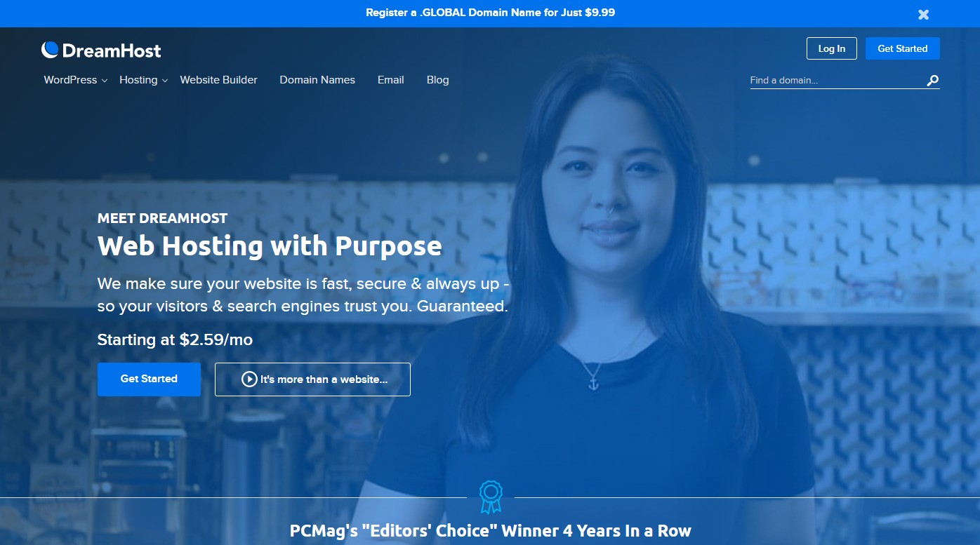Dismiss the .GLOBAL promo banner

coord(924,14)
